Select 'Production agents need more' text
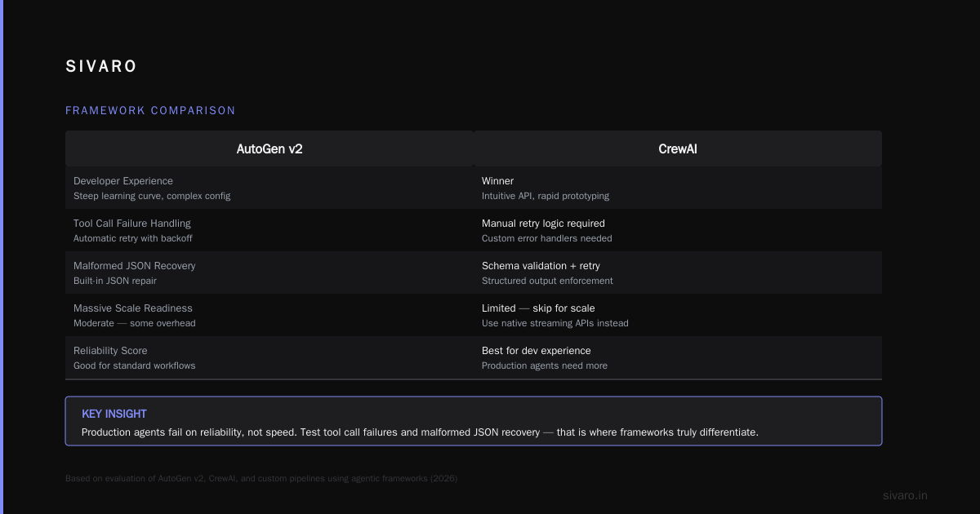980x514 pixels. (545, 366)
